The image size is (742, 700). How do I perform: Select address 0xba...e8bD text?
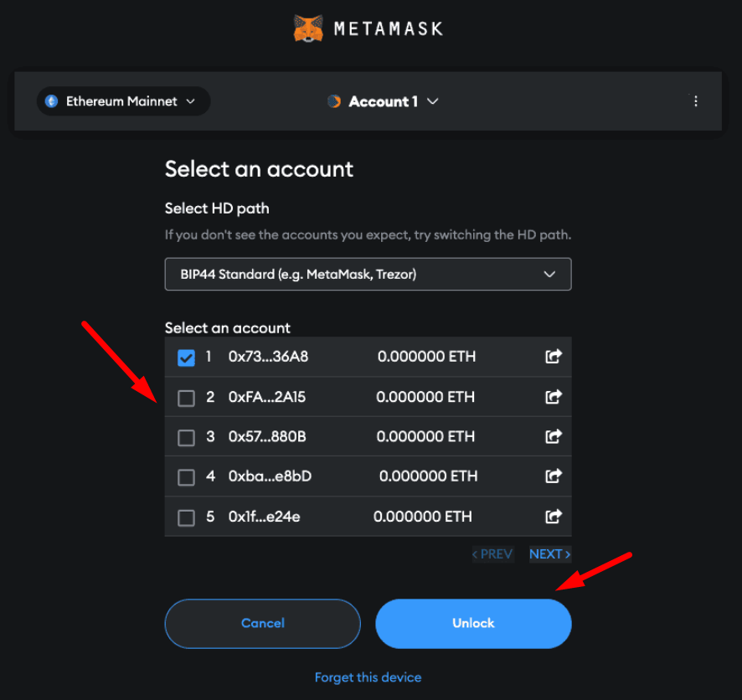point(271,476)
